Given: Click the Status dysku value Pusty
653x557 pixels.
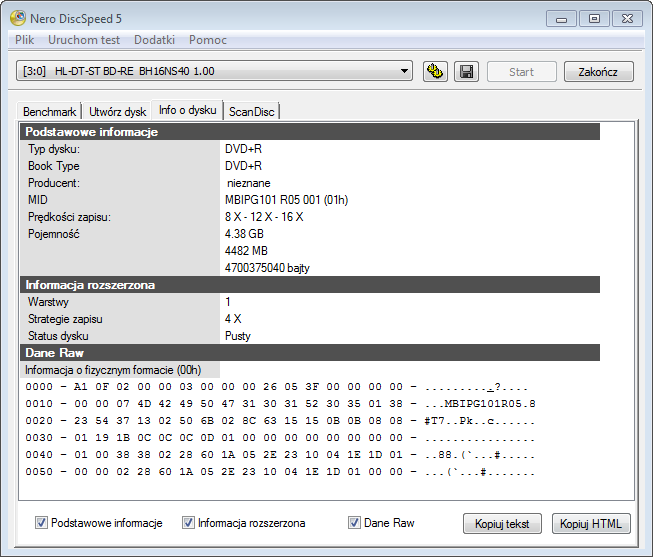Looking at the screenshot, I should tap(238, 336).
